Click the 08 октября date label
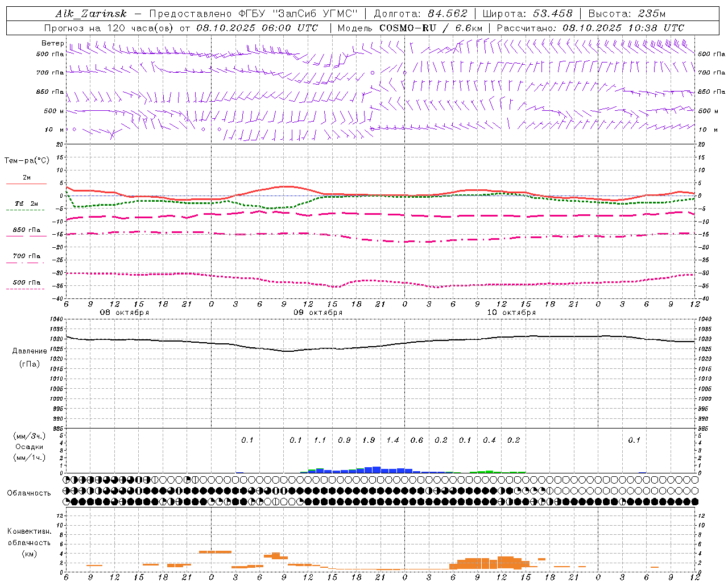Viewport: 728px width, 582px height. tap(125, 313)
